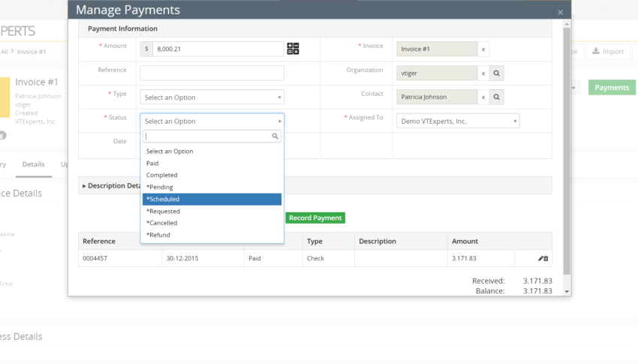This screenshot has height=364, width=638.
Task: Click the dialog vertical scrollbar
Action: (567, 151)
